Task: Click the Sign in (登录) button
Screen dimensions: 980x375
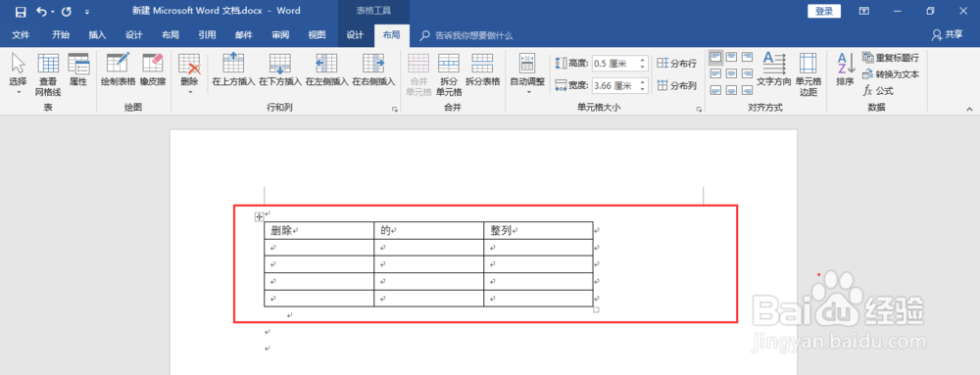Action: point(824,11)
